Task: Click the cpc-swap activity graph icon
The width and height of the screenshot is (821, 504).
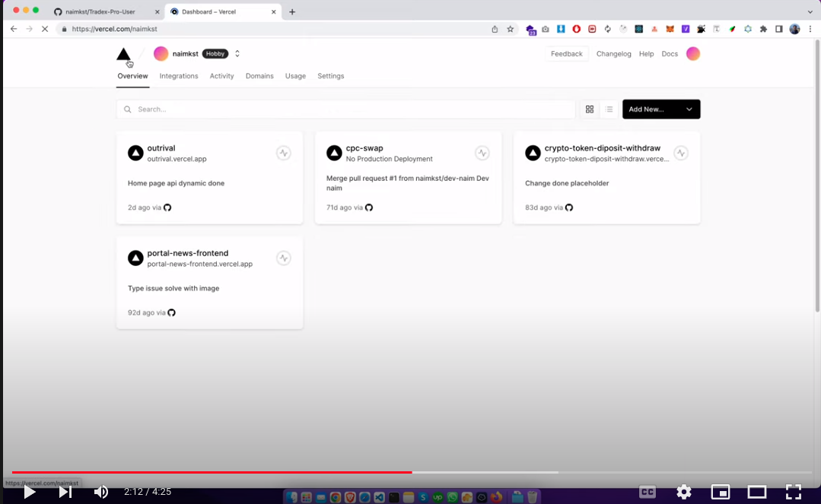Action: 482,153
